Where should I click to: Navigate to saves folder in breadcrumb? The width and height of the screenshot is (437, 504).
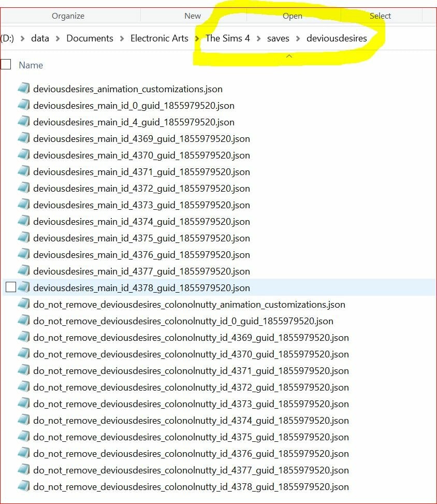pos(278,38)
